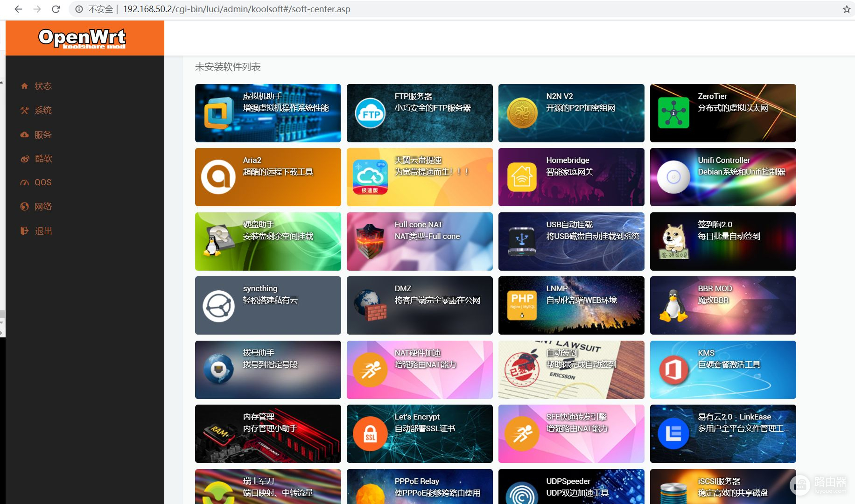Click the LNMP PHP icon
The height and width of the screenshot is (504, 855).
coord(522,305)
